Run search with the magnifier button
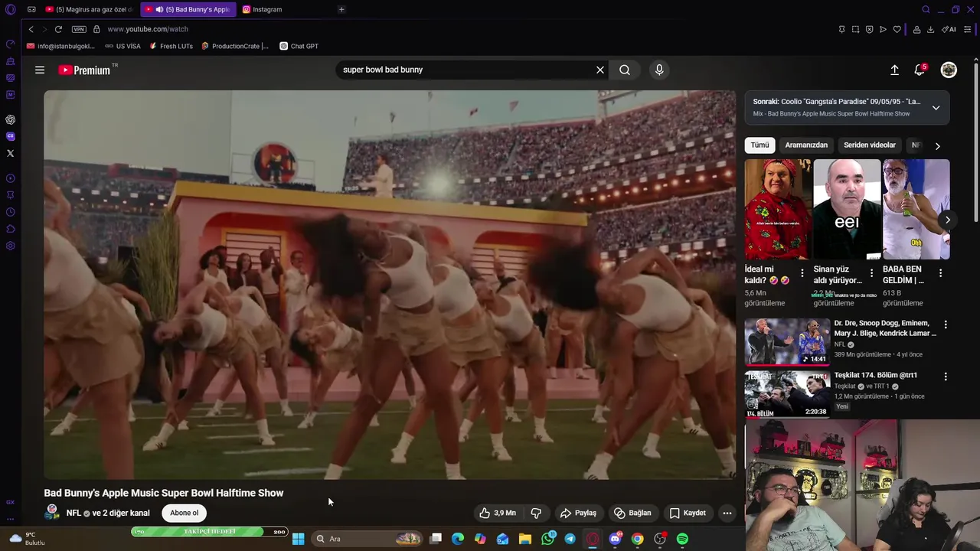 coord(625,70)
